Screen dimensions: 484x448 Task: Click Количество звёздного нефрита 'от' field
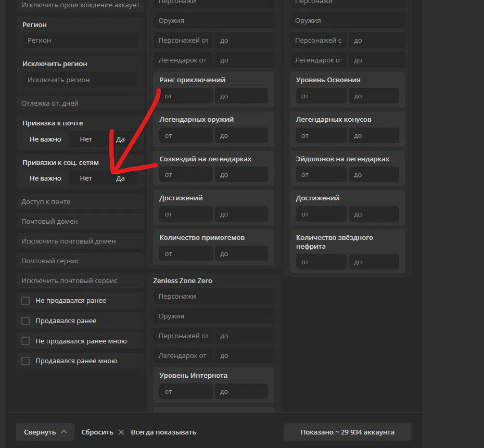coord(321,262)
